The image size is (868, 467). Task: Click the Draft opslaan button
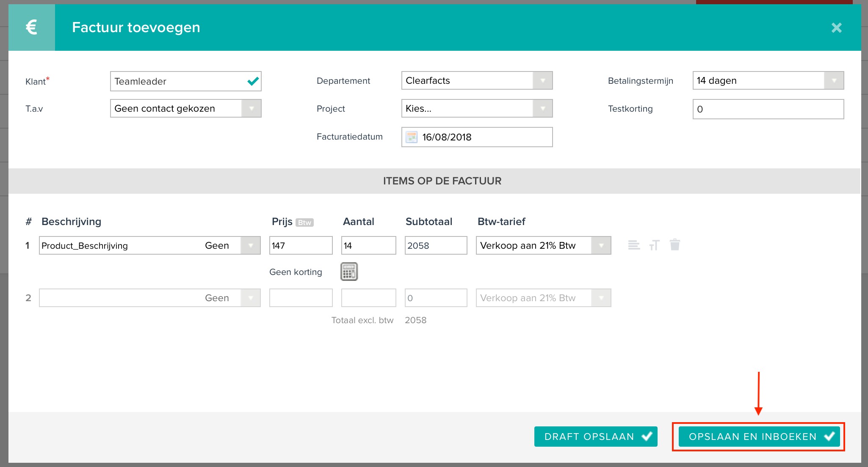tap(596, 437)
